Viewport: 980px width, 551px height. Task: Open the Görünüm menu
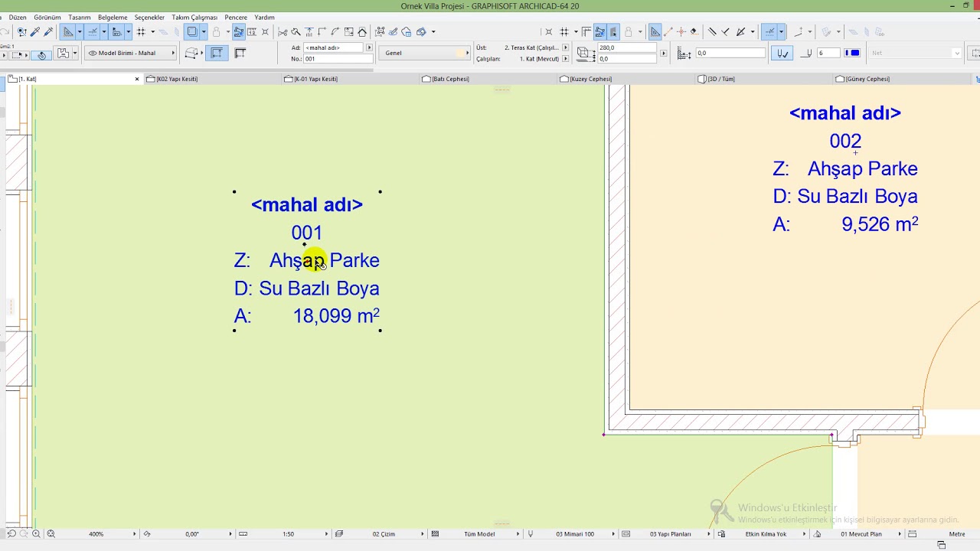pyautogui.click(x=47, y=17)
